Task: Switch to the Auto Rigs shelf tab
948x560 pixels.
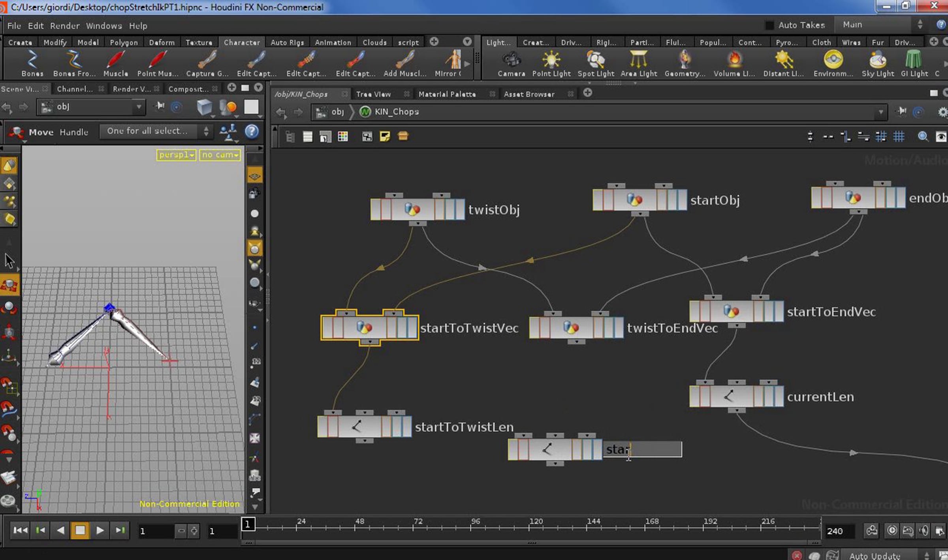Action: [287, 42]
